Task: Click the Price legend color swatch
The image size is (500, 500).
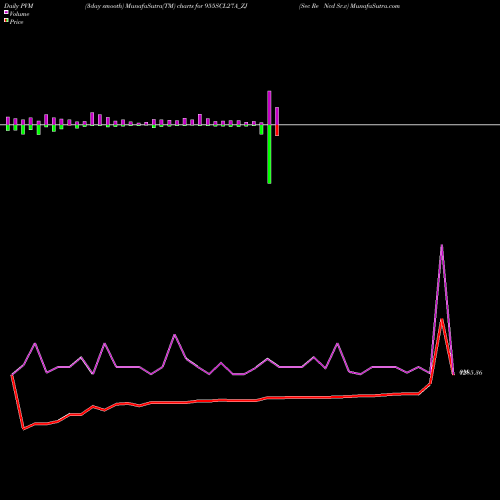Action: click(x=6, y=21)
